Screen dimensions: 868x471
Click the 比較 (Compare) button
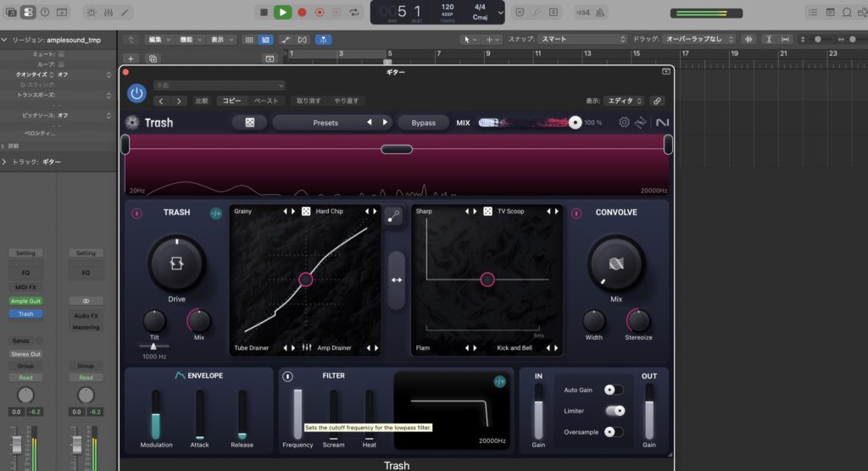(202, 101)
